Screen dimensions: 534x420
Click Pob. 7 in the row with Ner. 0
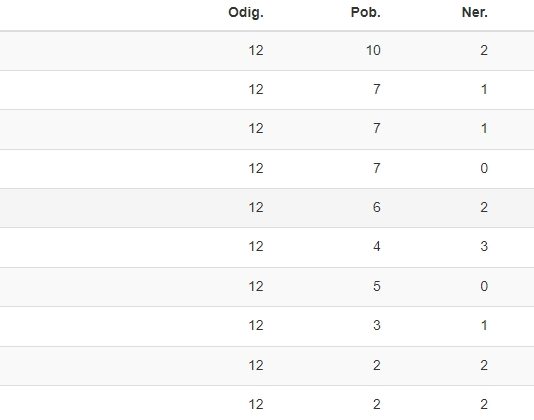(377, 168)
